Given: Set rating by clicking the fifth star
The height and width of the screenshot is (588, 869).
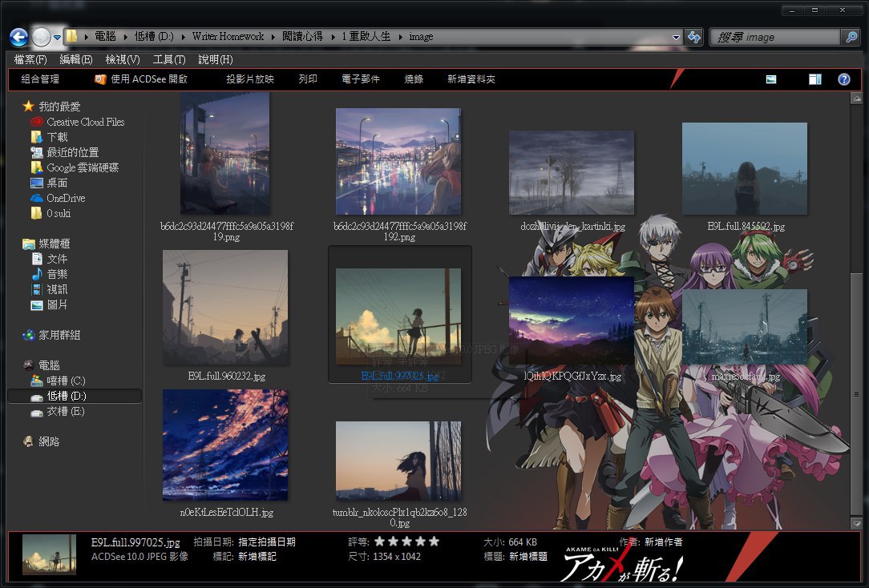Looking at the screenshot, I should 434,542.
